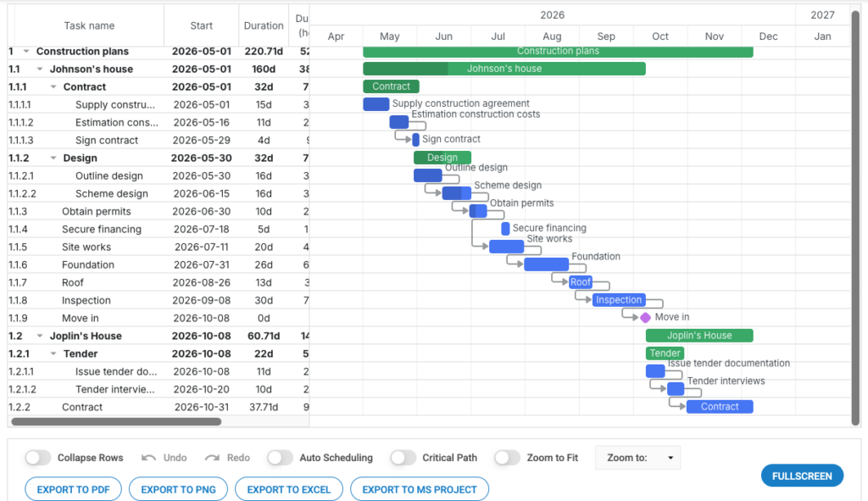Collapse the Design group
868x501 pixels.
tap(53, 158)
